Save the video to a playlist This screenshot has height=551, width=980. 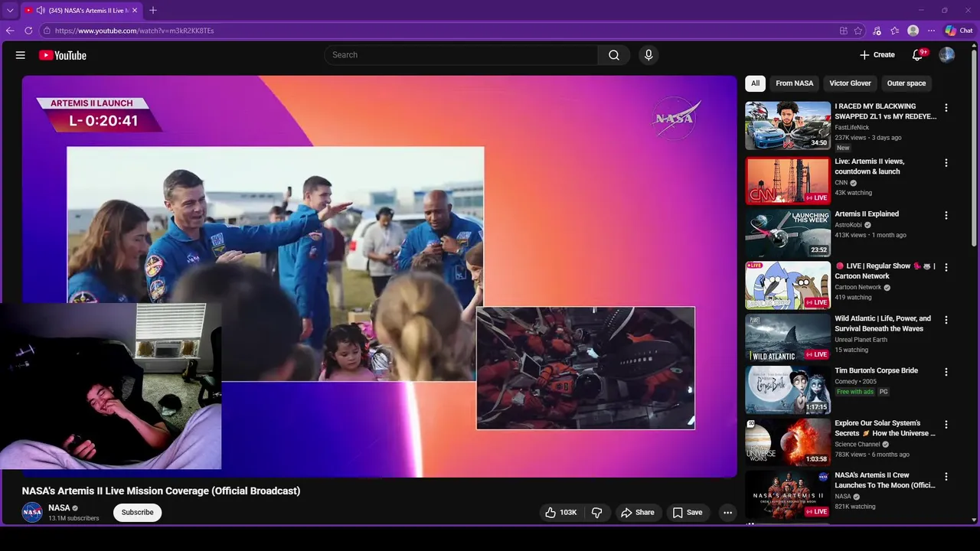click(688, 513)
